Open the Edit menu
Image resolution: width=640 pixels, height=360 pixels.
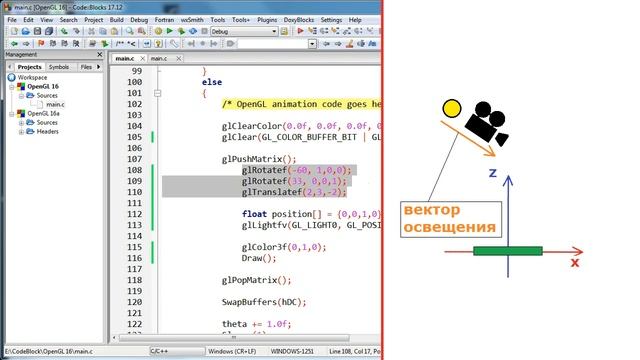coord(28,20)
